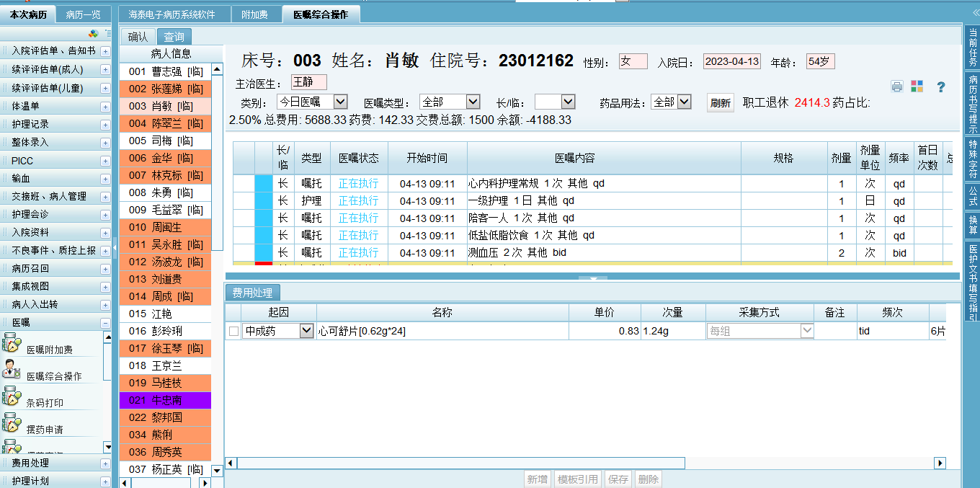
Task: Click cyan status cell of 心内科护理常规 row
Action: tap(264, 183)
